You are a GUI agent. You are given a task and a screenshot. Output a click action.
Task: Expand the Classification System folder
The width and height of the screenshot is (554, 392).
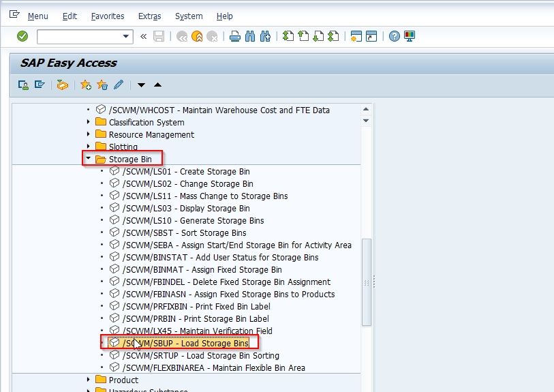coord(89,122)
